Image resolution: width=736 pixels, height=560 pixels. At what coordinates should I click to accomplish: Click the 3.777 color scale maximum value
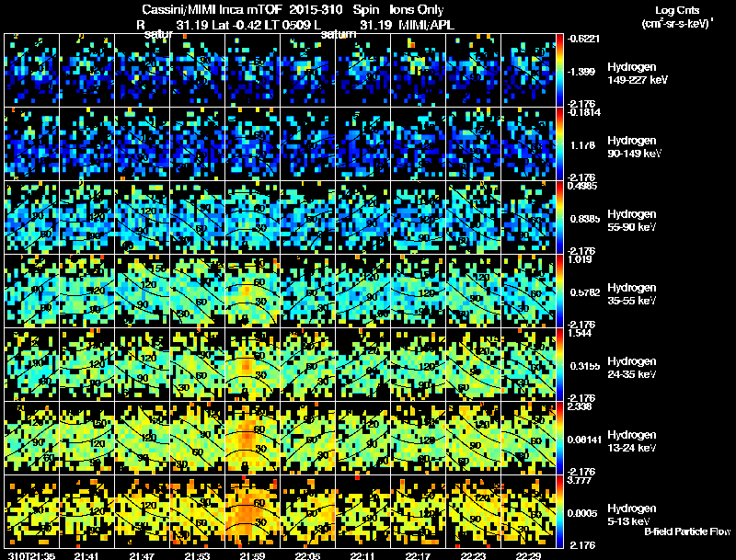(x=581, y=480)
